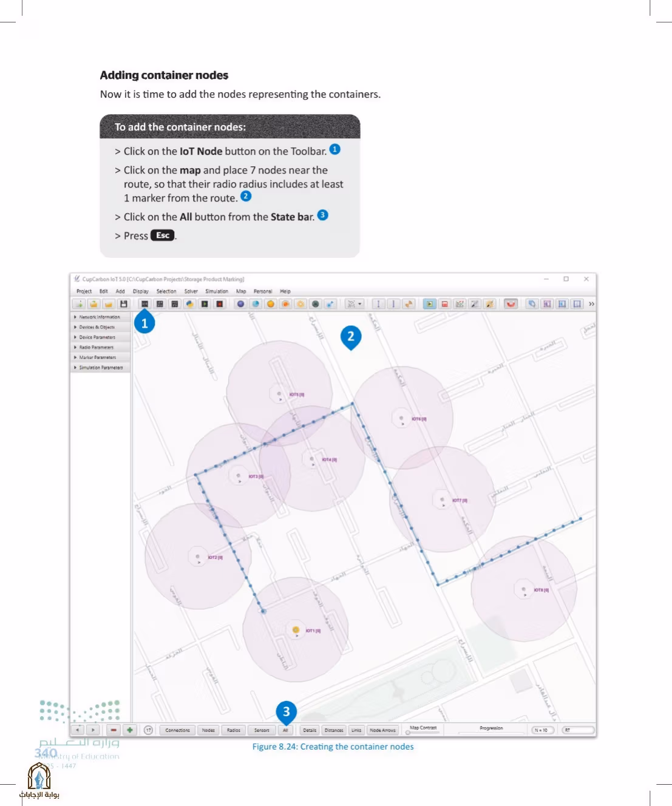Toggle the Links display button
Image resolution: width=672 pixels, height=806 pixels.
point(356,730)
